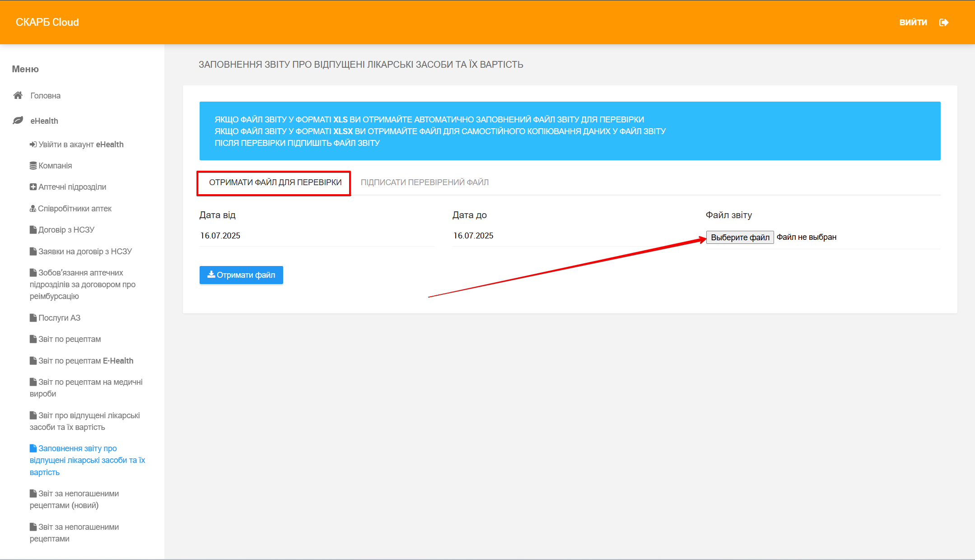Click the Дата до date field
The image size is (975, 560).
coord(569,236)
